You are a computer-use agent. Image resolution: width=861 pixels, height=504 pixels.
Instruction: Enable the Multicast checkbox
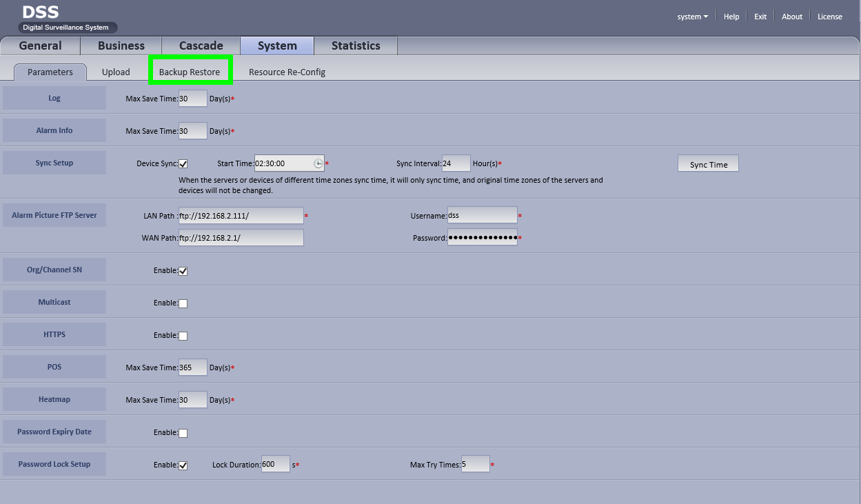click(183, 303)
